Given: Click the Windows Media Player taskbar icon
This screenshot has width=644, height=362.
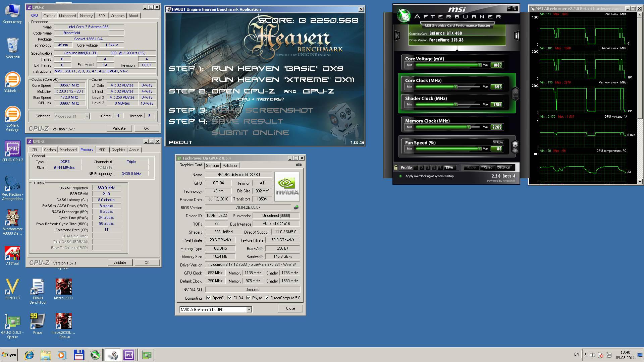Looking at the screenshot, I should coord(62,355).
